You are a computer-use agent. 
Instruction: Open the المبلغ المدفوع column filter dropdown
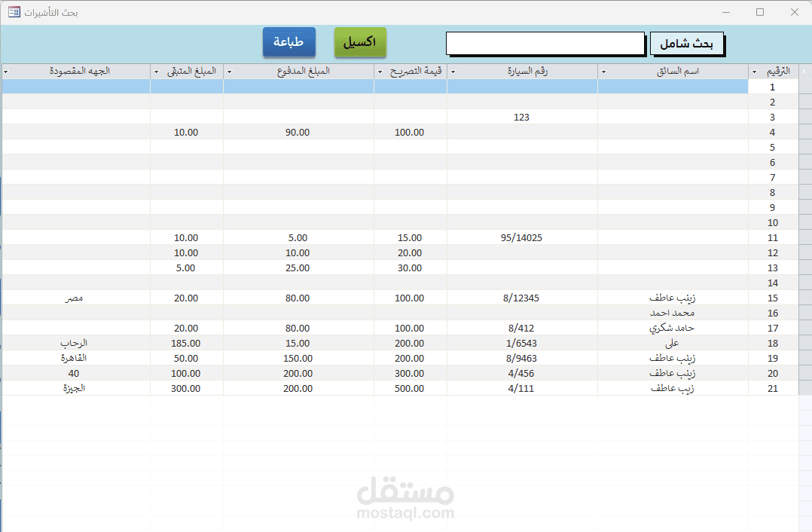point(230,72)
